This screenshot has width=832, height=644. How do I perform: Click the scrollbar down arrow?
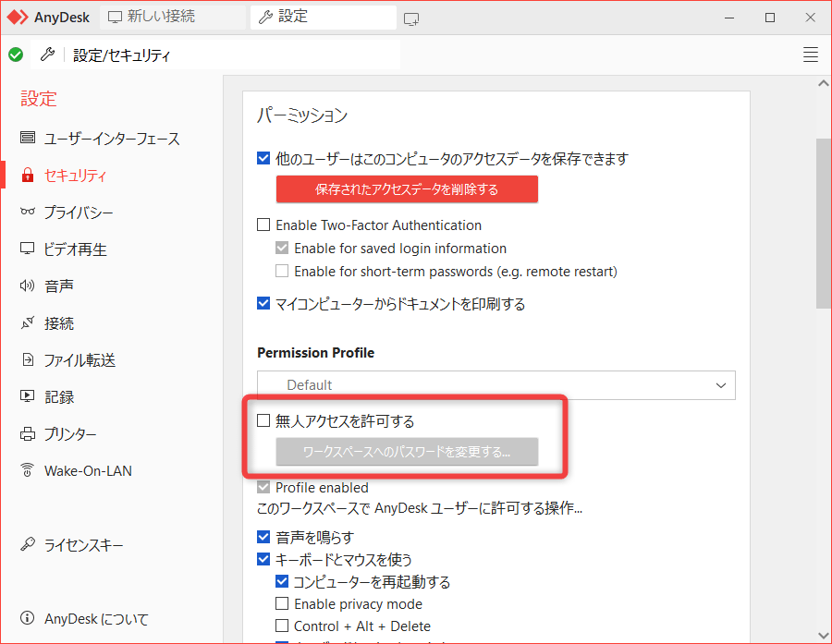point(824,635)
